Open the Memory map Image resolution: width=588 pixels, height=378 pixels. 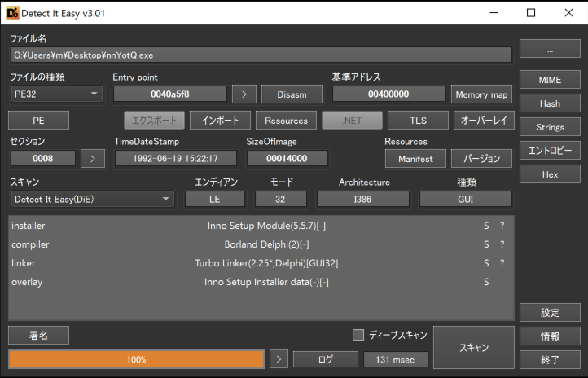pos(481,94)
